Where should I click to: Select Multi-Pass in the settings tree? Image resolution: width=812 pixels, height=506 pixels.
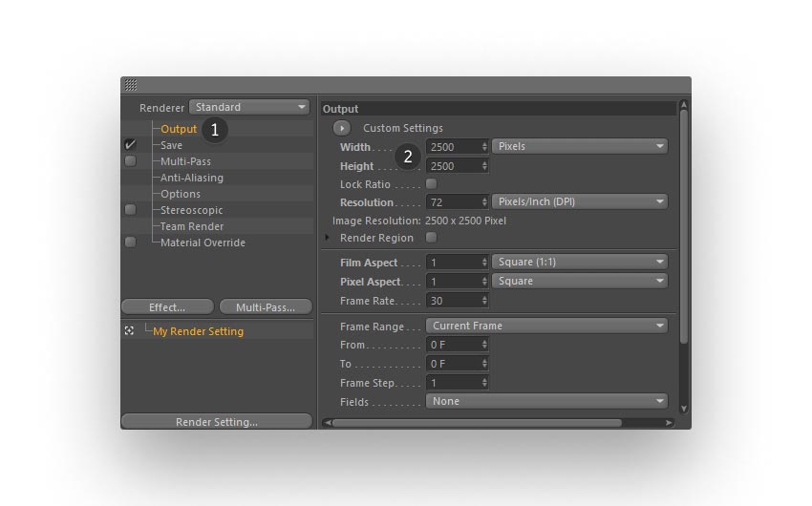186,161
